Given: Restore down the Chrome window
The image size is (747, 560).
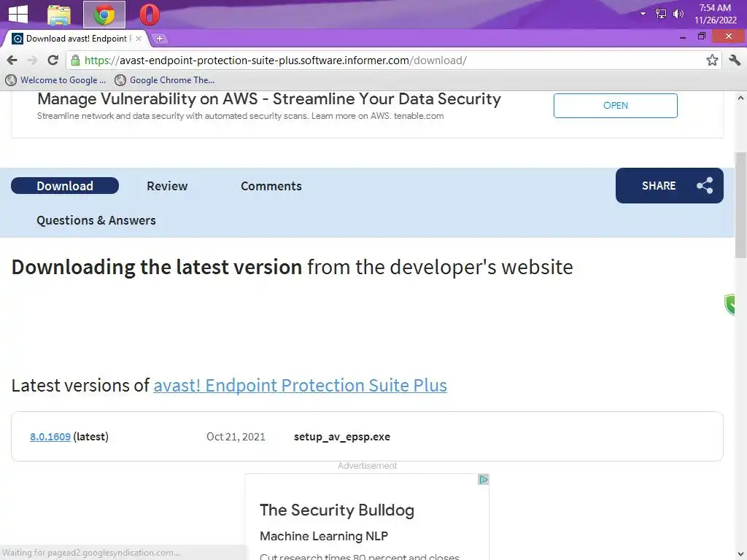Looking at the screenshot, I should (701, 36).
